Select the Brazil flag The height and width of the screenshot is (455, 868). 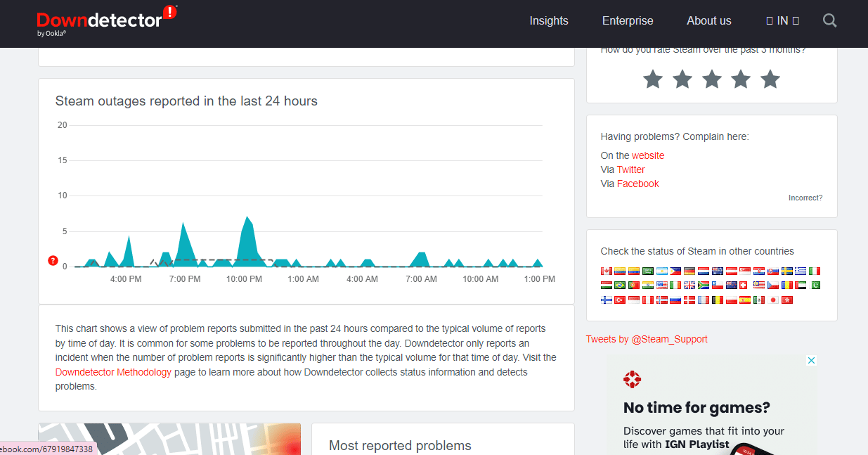pos(620,286)
